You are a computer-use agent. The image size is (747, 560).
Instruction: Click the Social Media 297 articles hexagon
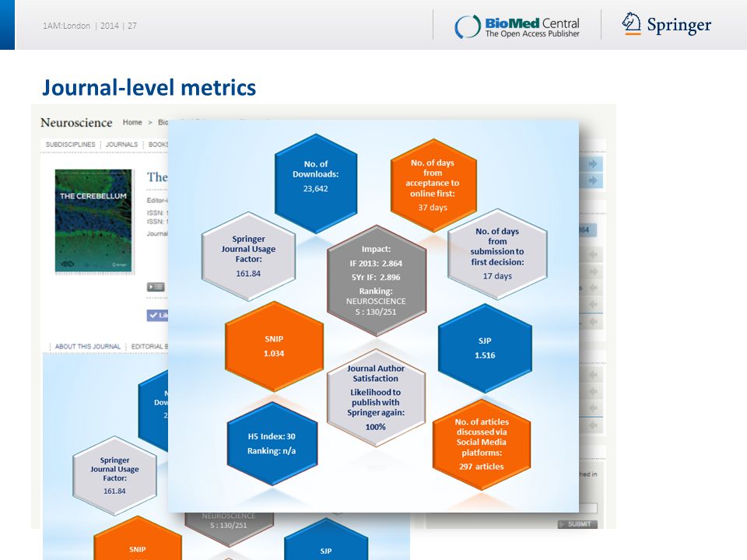tap(481, 444)
